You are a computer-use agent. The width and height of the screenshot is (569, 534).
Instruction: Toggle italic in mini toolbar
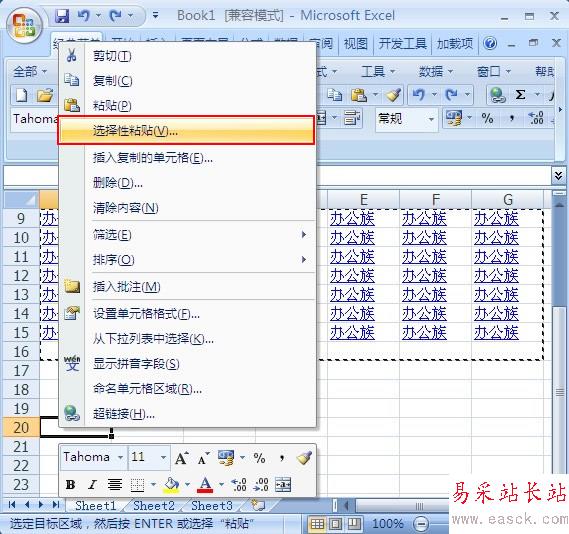(92, 485)
